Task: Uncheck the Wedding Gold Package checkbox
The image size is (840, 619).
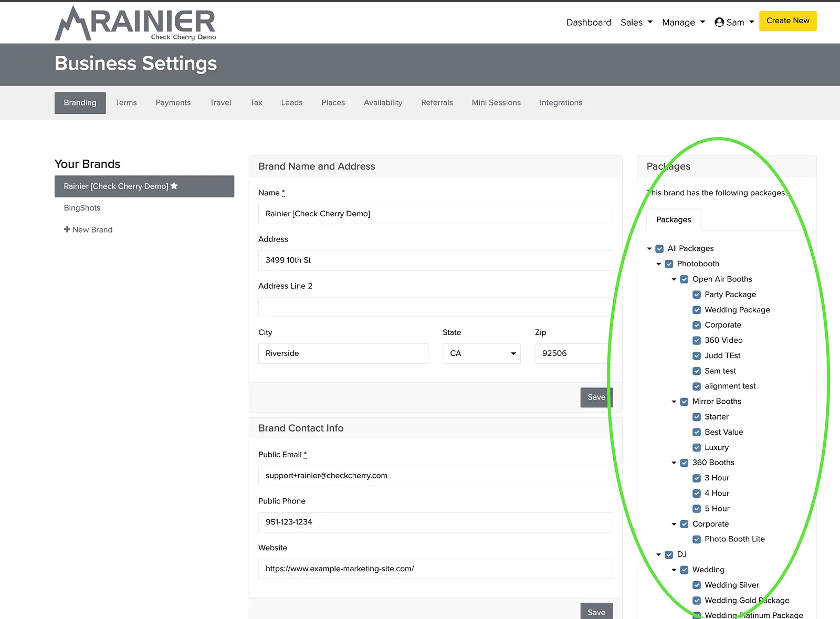Action: coord(697,600)
